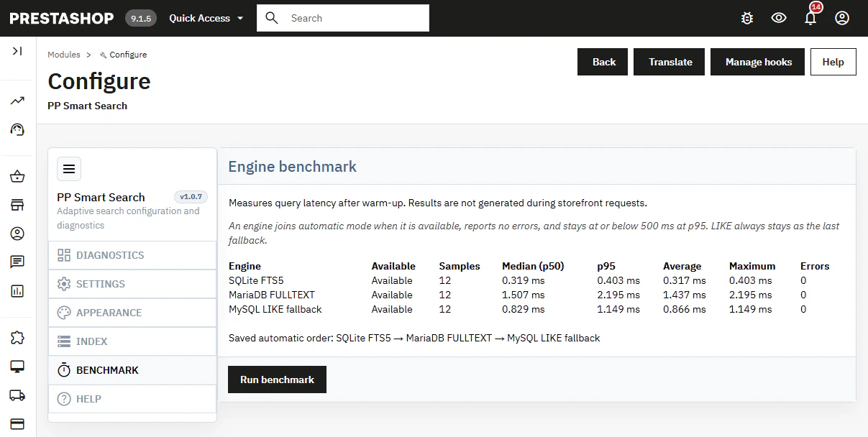Open the Dashboard trending icon in sidebar
This screenshot has height=437, width=868.
(17, 101)
